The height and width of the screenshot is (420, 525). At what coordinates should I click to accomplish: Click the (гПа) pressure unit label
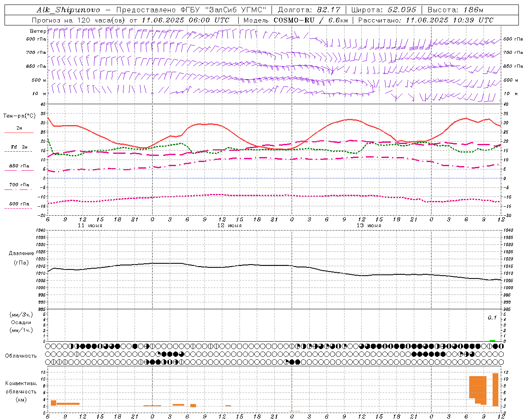(21, 262)
